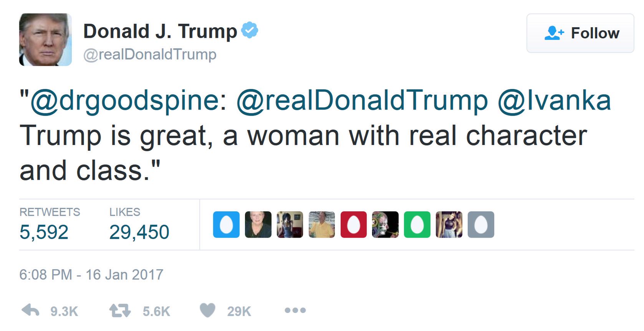Click the blue verified badge
This screenshot has height=331, width=644.
pos(250,30)
